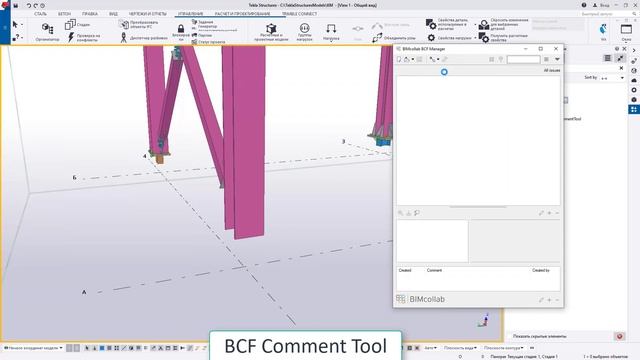The height and width of the screenshot is (360, 640).
Task: Open Applications and components side pane icon
Action: 634,109
